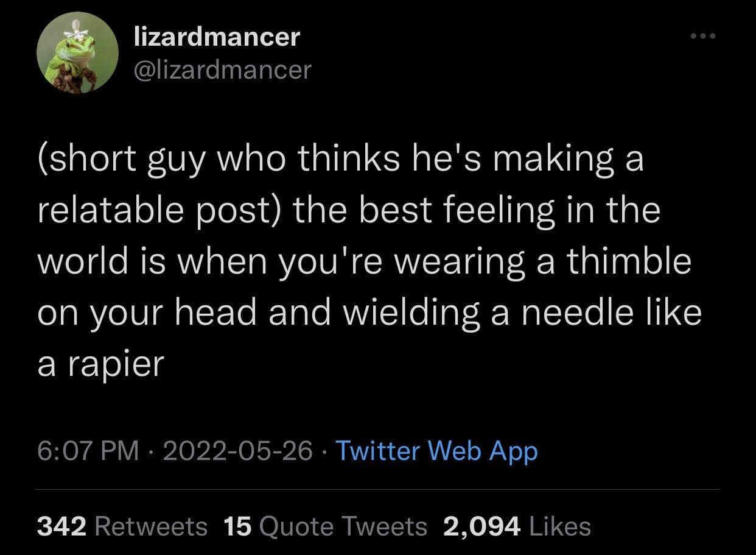Click the 342 retweet count number
Image resolution: width=756 pixels, height=555 pixels.
point(61,526)
